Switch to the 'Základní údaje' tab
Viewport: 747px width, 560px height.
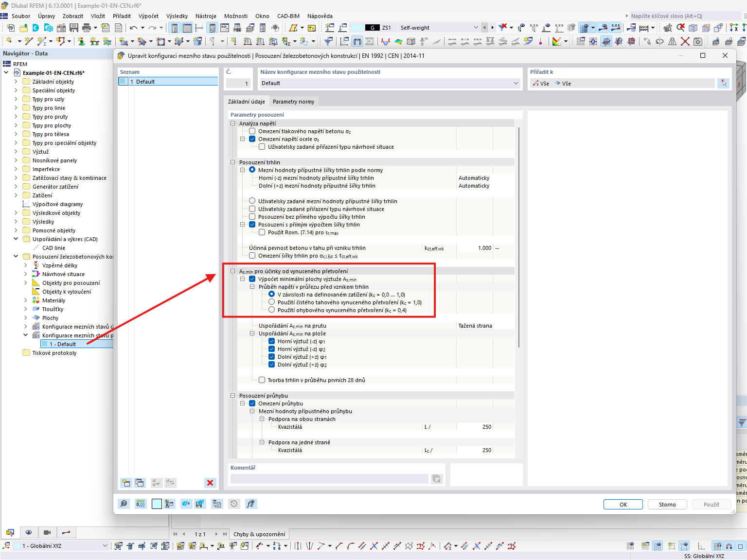click(247, 102)
